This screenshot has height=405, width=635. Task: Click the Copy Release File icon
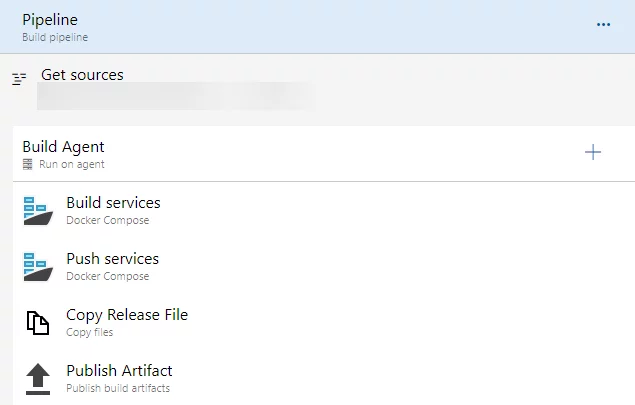[x=38, y=323]
